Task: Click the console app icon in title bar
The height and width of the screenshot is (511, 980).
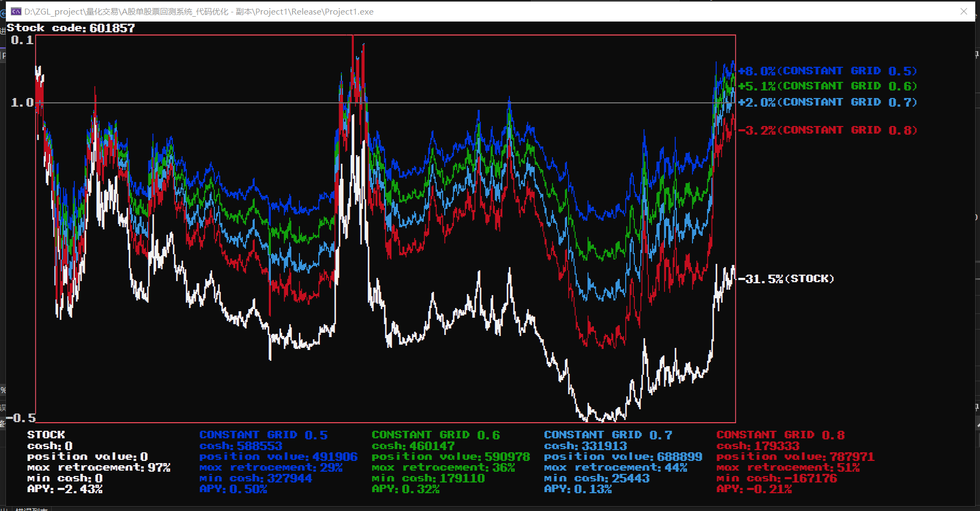Action: 16,11
